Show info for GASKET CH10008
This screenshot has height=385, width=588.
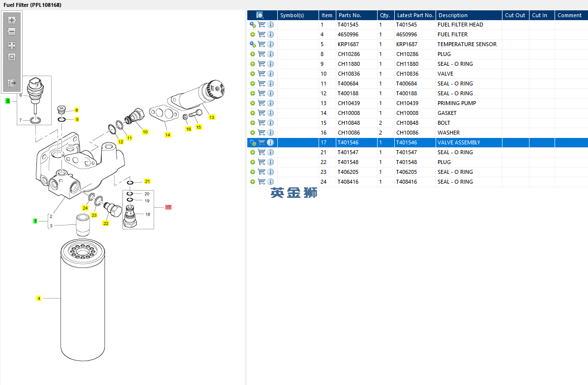coord(270,113)
